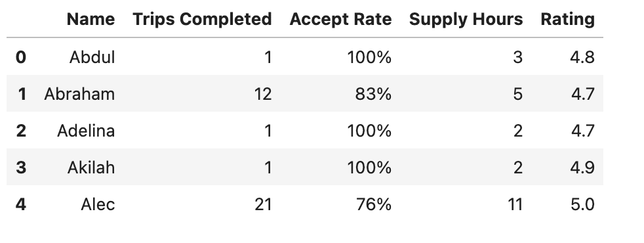Click the Name column header
644x243 pixels.
91,19
